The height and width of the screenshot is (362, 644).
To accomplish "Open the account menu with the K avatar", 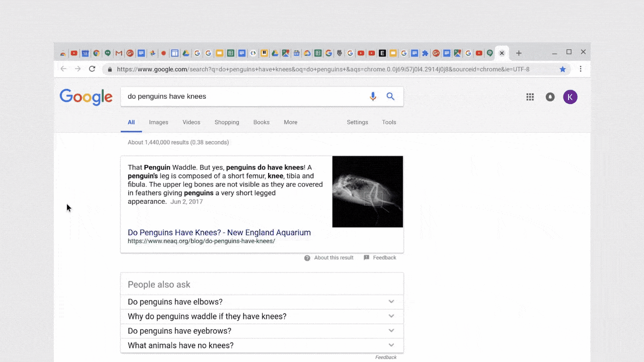I will pos(570,97).
